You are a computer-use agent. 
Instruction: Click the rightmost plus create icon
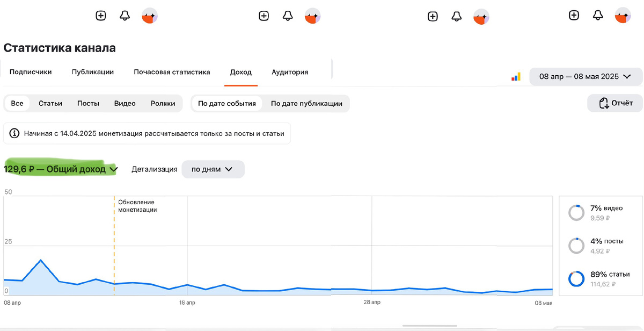click(574, 16)
